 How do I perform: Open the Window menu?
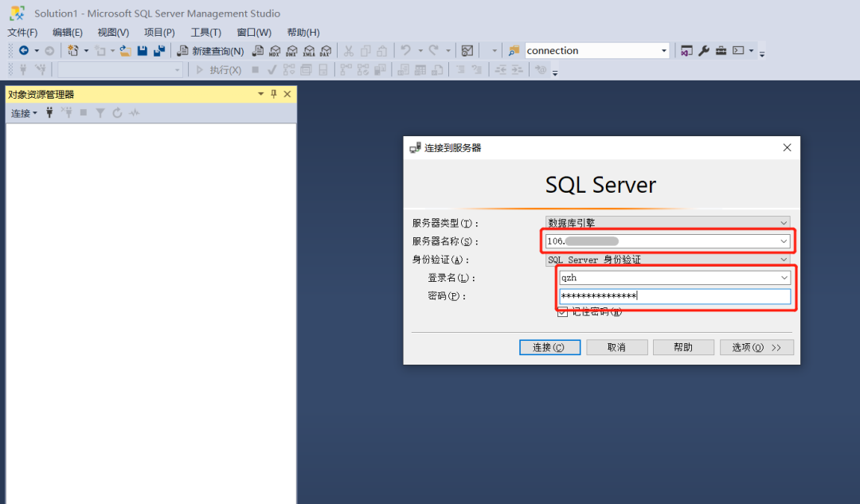pos(254,33)
